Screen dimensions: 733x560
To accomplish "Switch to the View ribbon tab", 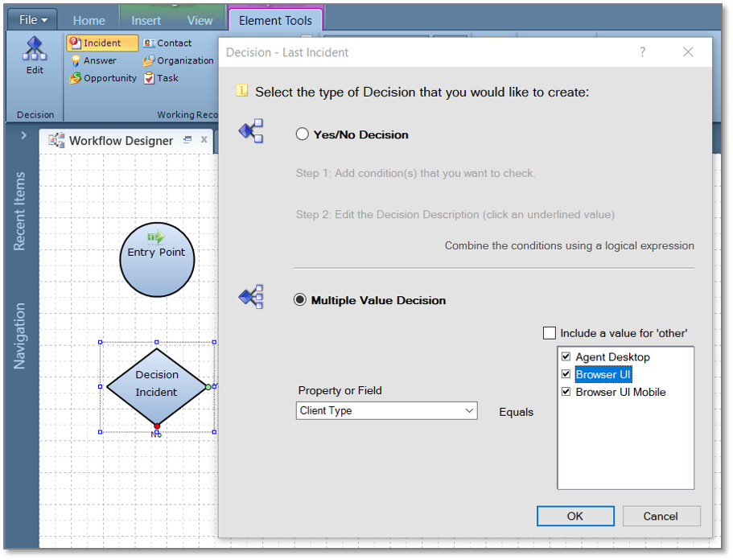I will click(x=200, y=21).
